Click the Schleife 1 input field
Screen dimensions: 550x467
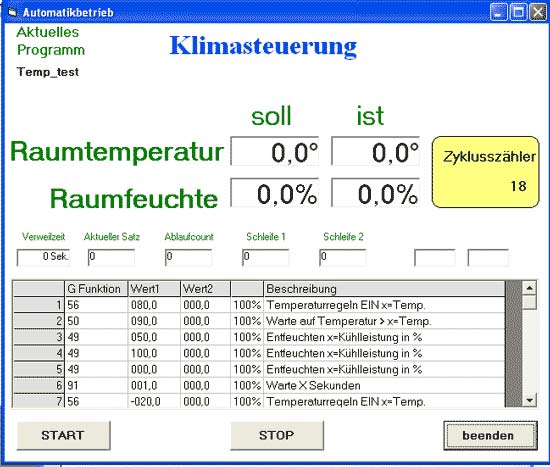(266, 257)
